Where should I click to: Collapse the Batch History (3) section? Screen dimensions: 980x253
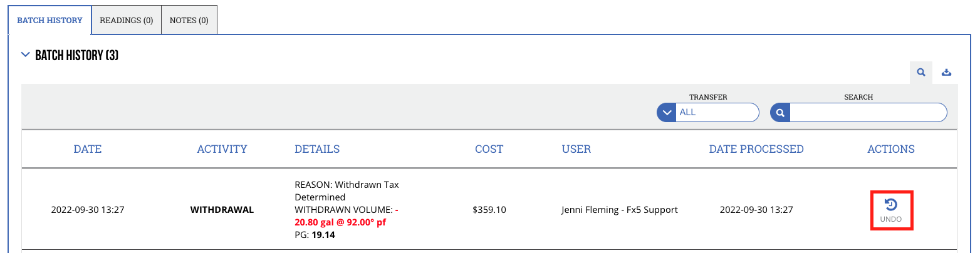26,55
